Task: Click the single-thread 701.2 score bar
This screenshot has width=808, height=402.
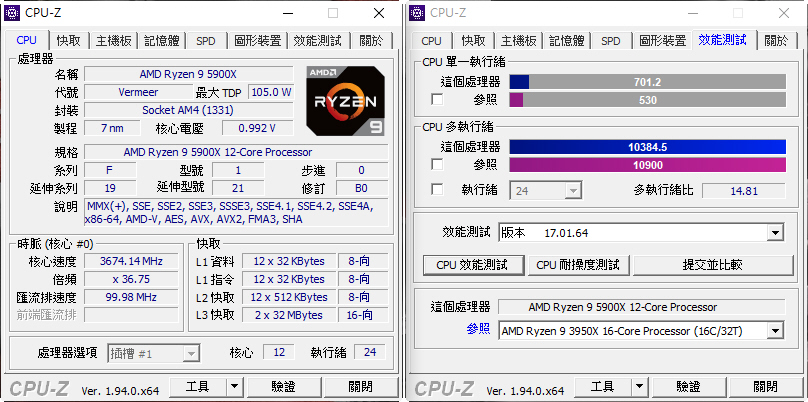Action: [x=648, y=82]
